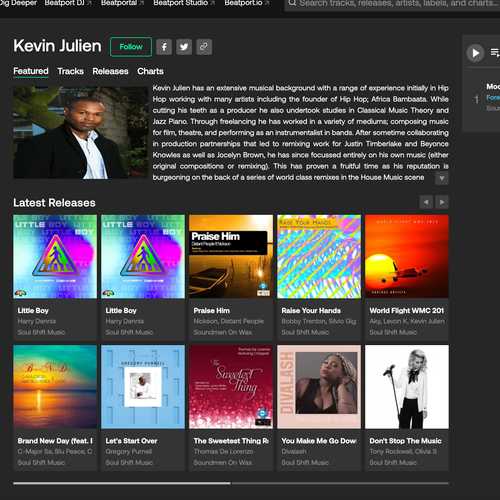Open Brand New Day cover artwork
This screenshot has height=500, width=500.
point(55,387)
